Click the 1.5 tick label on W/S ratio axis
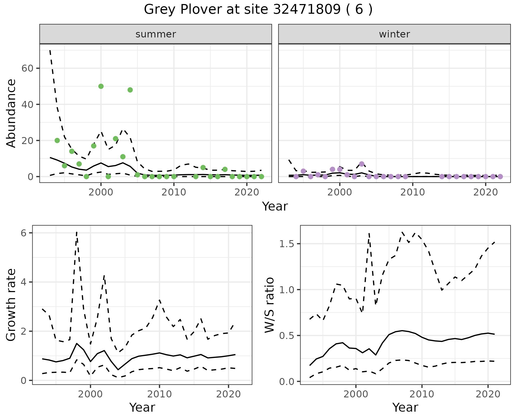Image resolution: width=517 pixels, height=420 pixels. tap(287, 244)
